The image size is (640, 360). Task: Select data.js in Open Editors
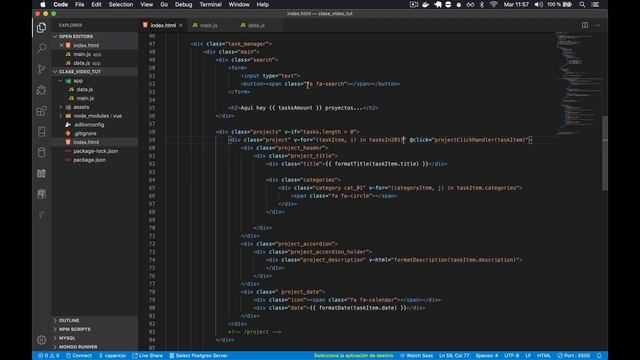(x=82, y=63)
